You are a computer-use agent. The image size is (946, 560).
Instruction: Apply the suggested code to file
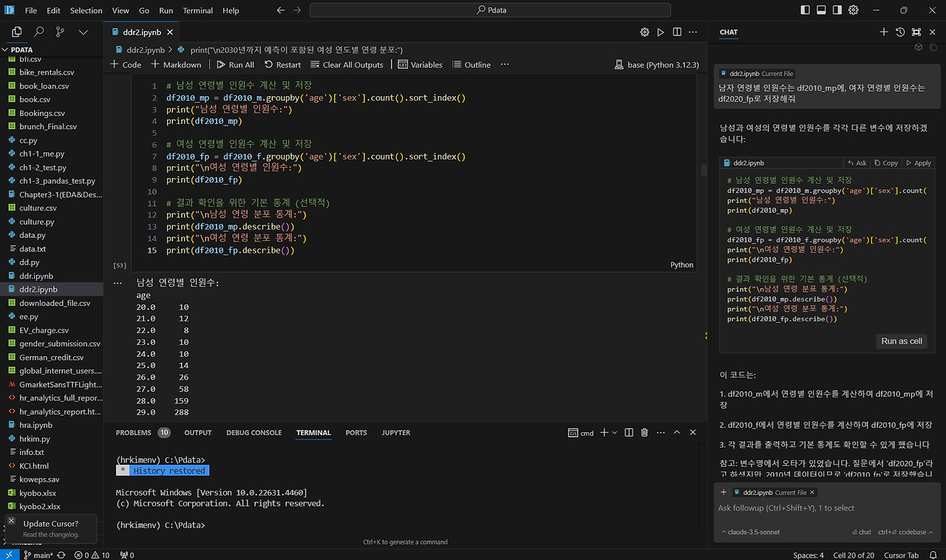(919, 163)
